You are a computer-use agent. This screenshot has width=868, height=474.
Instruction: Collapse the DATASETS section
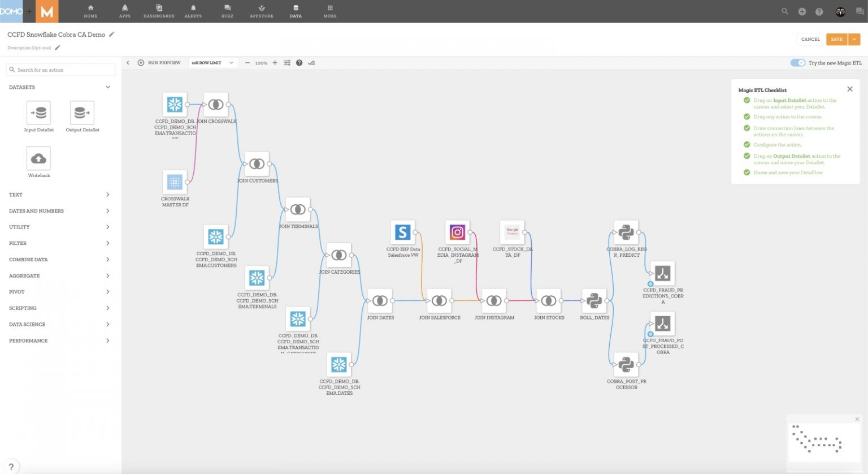(x=107, y=87)
